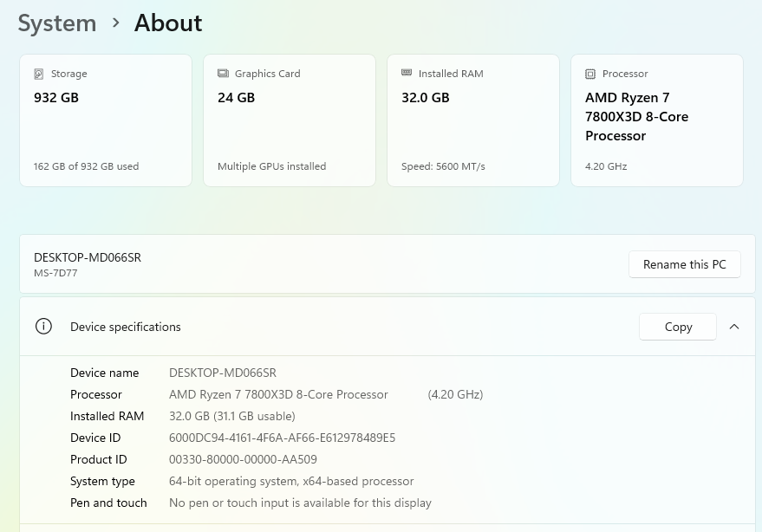Click the Graphics Card icon
This screenshot has width=762, height=532.
[x=223, y=75]
